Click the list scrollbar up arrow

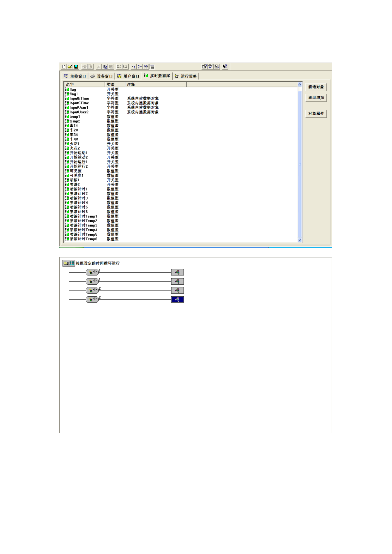point(300,84)
